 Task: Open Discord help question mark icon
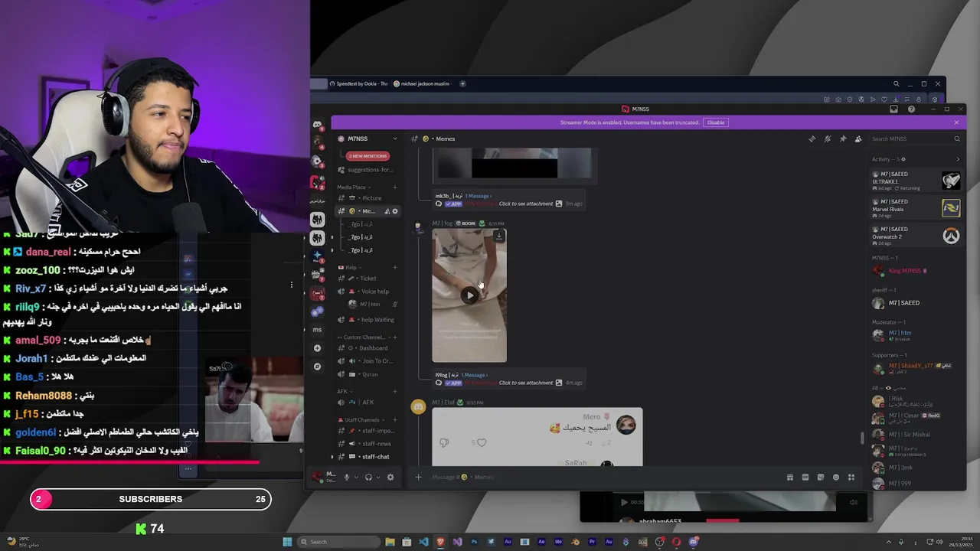click(x=911, y=109)
